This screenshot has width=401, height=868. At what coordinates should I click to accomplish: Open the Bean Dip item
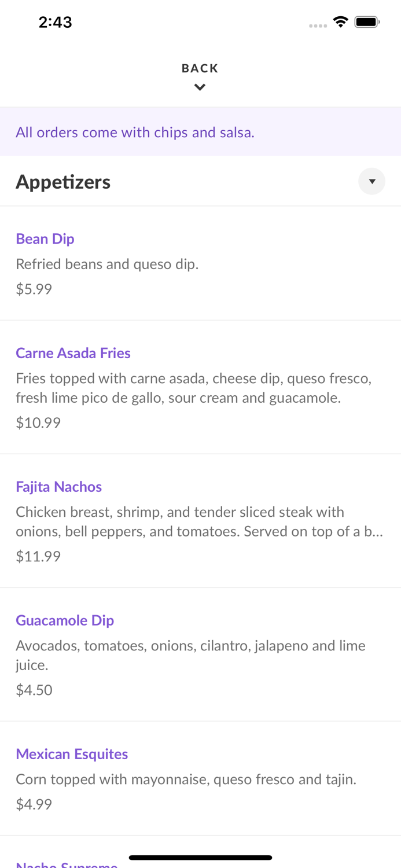tap(45, 238)
